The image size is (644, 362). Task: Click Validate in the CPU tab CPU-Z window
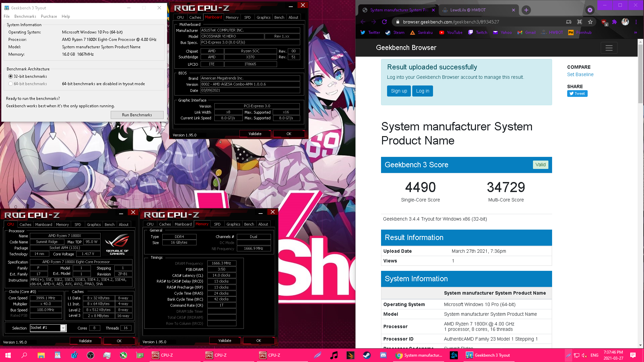85,341
